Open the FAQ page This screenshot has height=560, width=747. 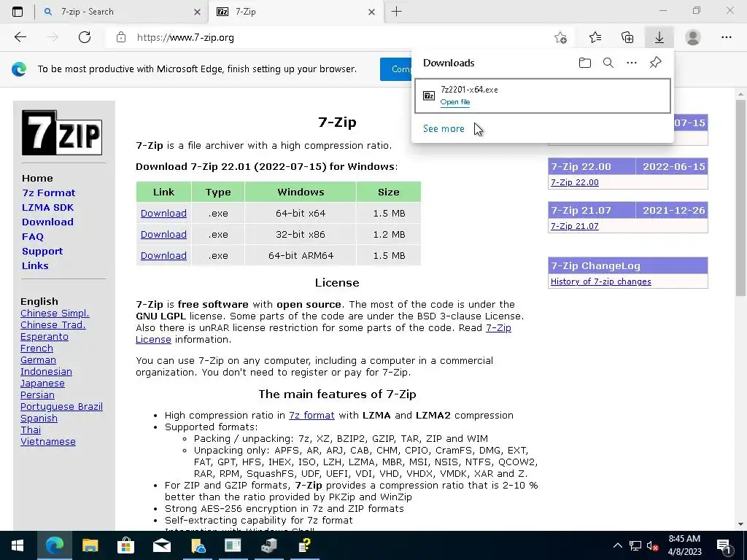32,237
